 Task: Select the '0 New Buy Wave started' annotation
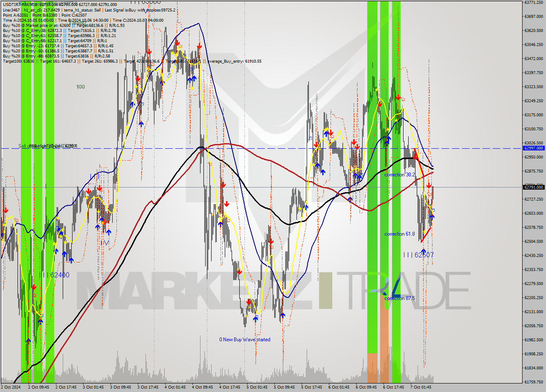tap(245, 340)
